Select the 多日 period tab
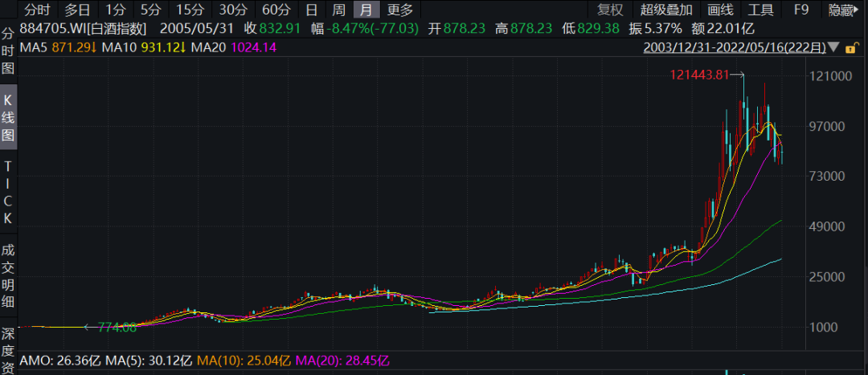The image size is (868, 375). click(x=77, y=10)
